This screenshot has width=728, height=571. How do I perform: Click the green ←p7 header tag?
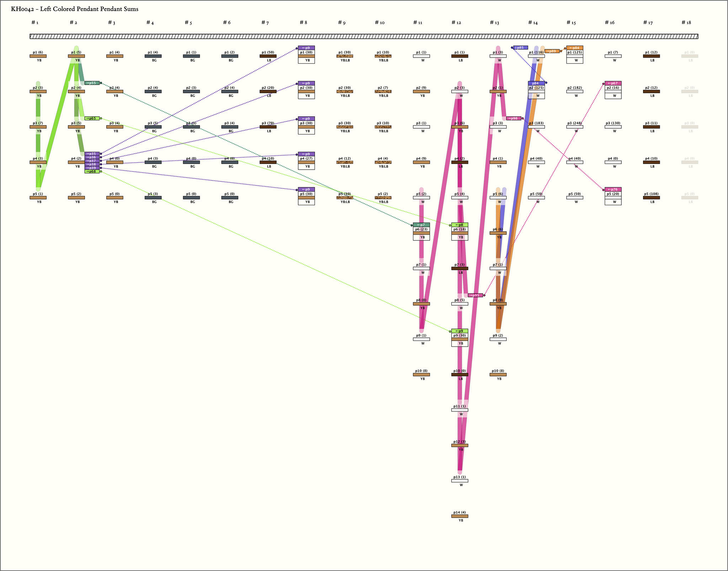421,225
